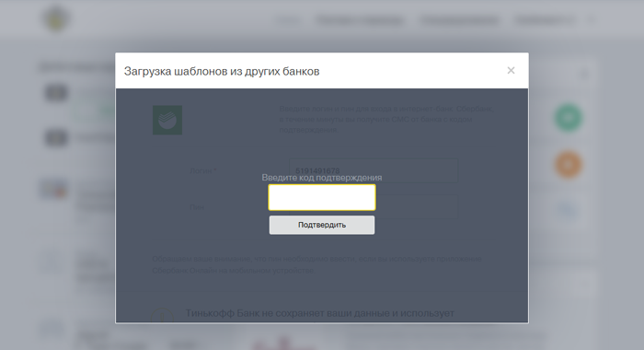Click the Sberbank logo icon
644x350 pixels.
pos(167,120)
